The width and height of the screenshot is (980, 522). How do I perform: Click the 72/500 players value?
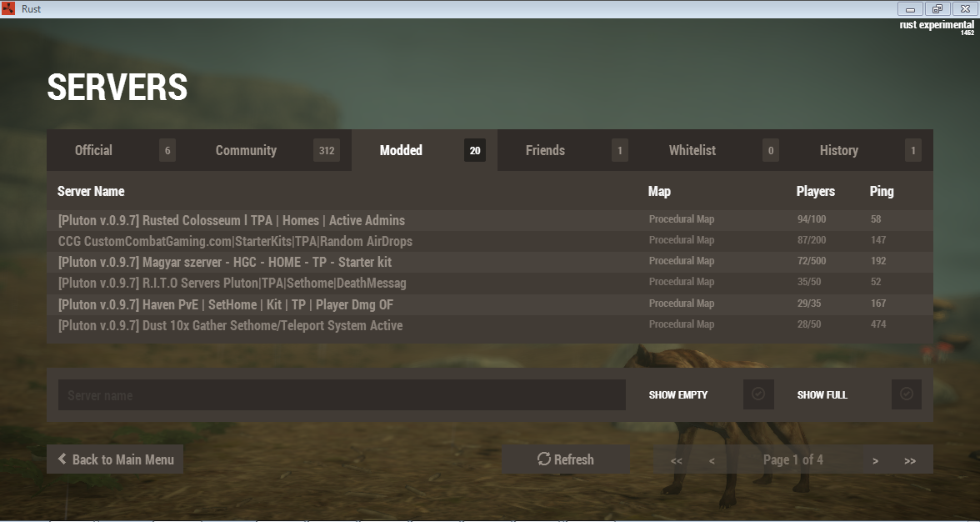pyautogui.click(x=812, y=261)
